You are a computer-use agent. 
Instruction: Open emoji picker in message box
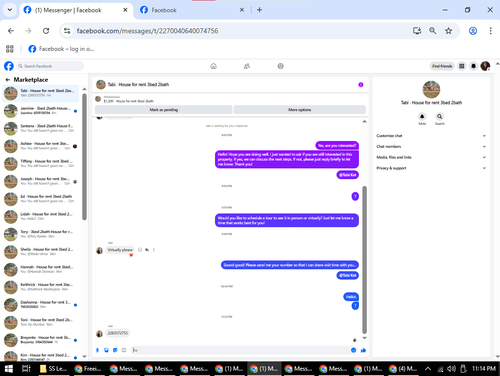(353, 350)
